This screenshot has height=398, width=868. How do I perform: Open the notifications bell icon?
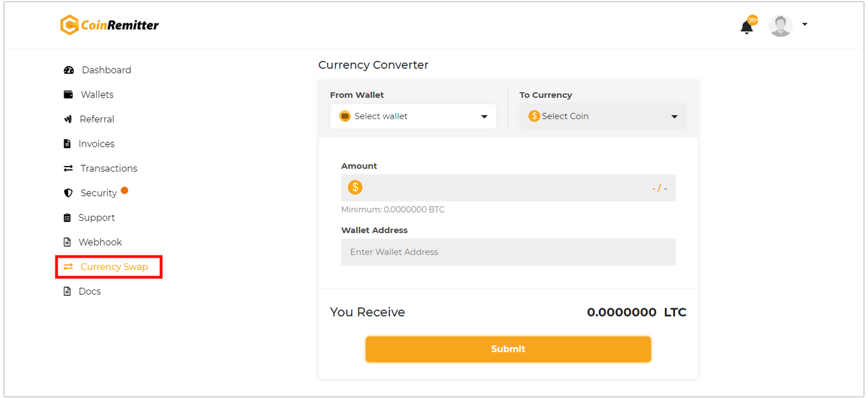pos(747,27)
